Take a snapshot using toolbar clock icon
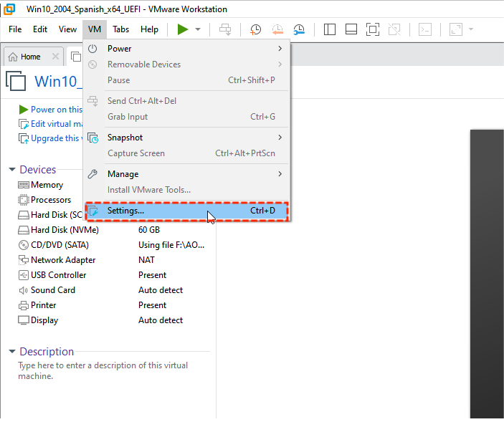This screenshot has height=422, width=504. [x=255, y=29]
